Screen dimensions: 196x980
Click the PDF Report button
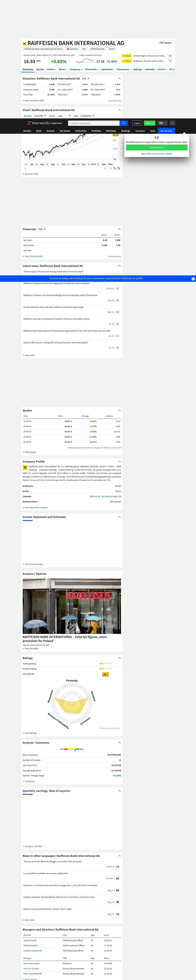166,43
